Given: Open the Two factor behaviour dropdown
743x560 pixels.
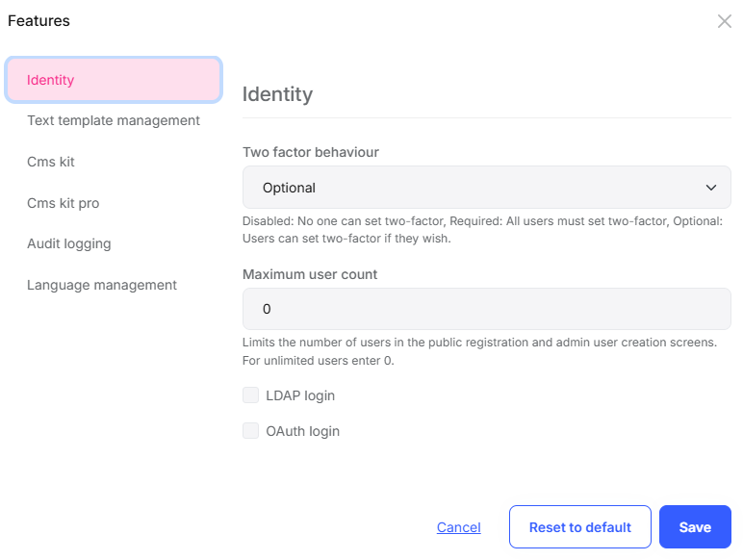Looking at the screenshot, I should (486, 188).
